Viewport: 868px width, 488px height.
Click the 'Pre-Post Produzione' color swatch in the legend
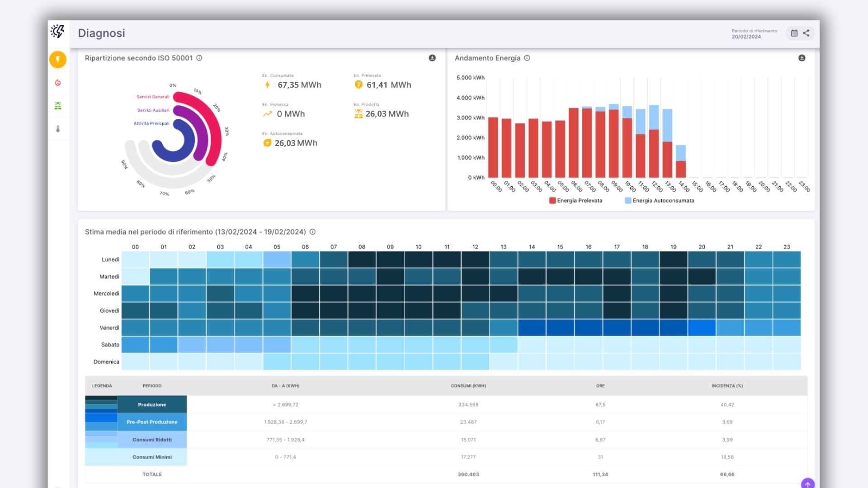tap(100, 422)
